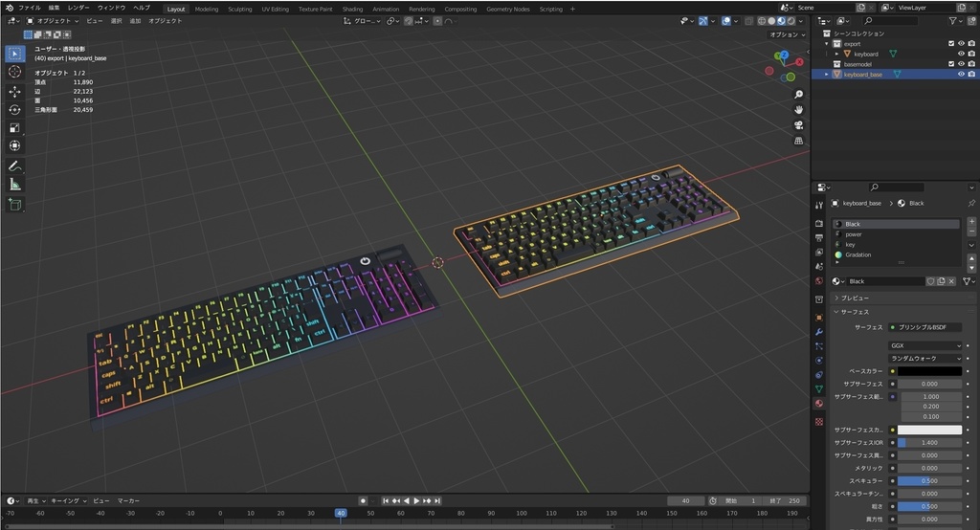The width and height of the screenshot is (980, 530).
Task: Choose the Annotate pencil tool
Action: point(15,166)
